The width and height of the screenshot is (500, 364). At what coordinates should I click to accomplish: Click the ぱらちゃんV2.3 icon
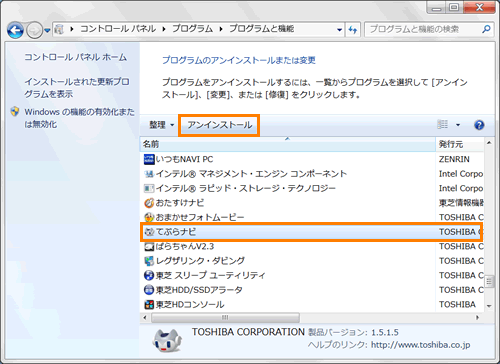pos(149,247)
